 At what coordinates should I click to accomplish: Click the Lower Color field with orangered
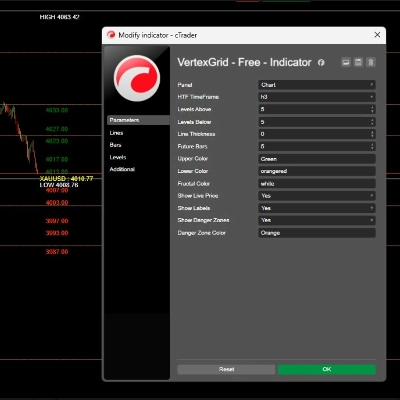point(317,171)
